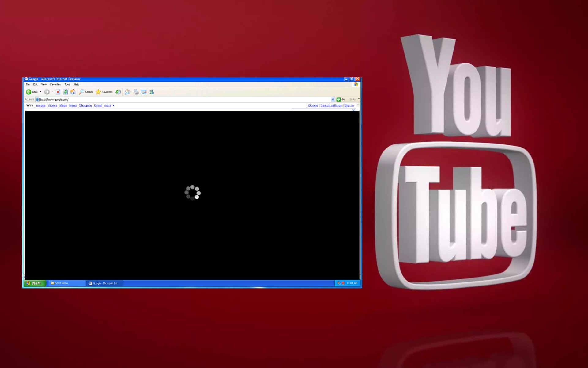Click the Search magnifier toolbar button

86,92
